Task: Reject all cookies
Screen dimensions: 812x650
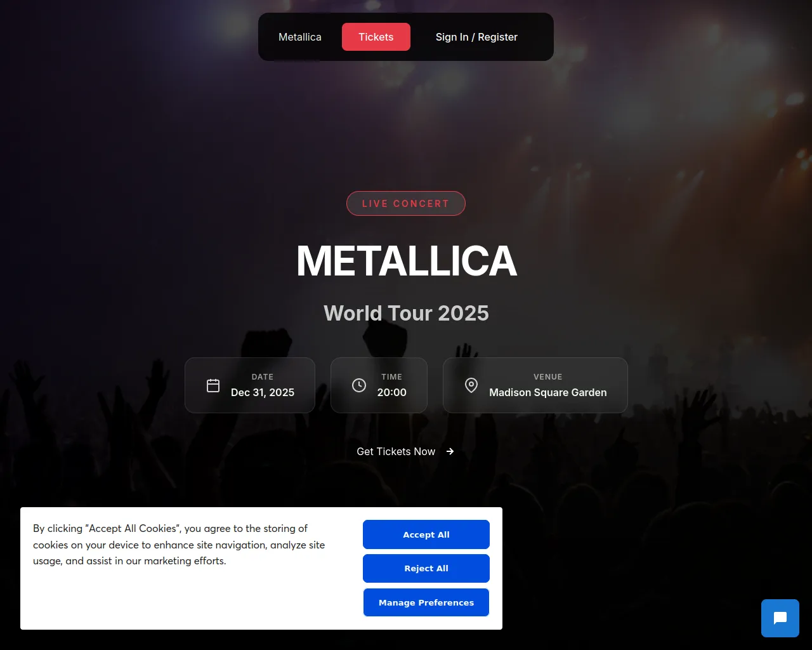Action: pos(426,568)
